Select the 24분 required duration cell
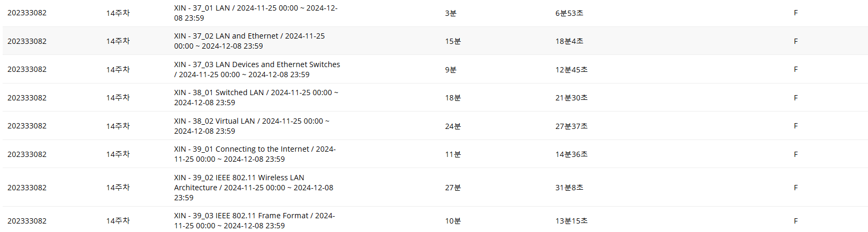Viewport: 868px width, 232px height. pyautogui.click(x=453, y=126)
